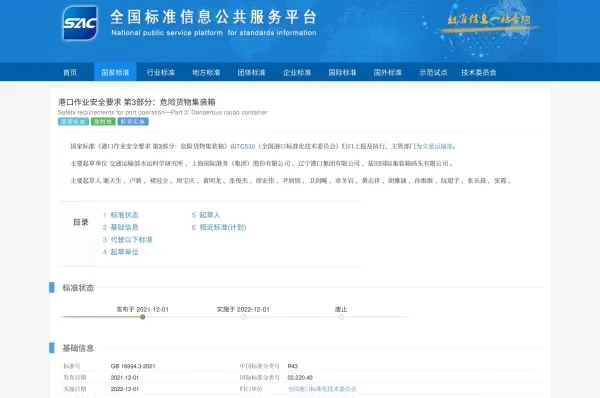The width and height of the screenshot is (600, 398).
Task: Open the 国际标准 navigation item
Action: coord(342,72)
